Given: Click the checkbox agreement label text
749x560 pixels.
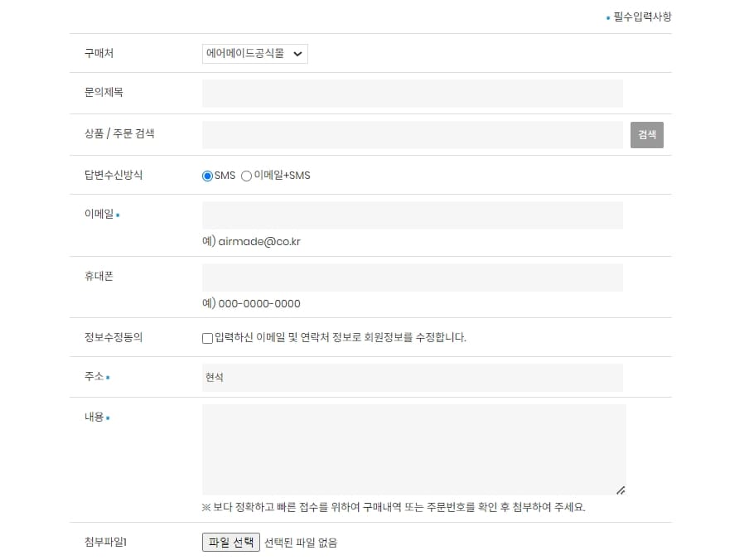Looking at the screenshot, I should [x=340, y=336].
